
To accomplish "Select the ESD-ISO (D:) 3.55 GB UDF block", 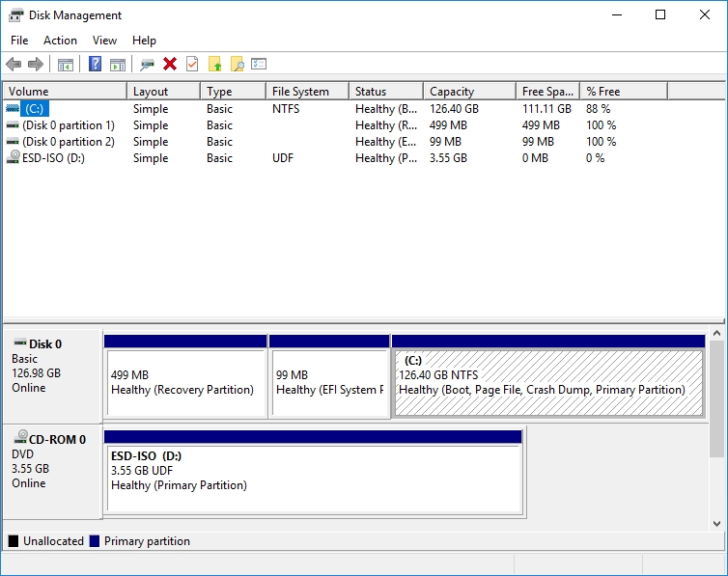I will tap(314, 472).
